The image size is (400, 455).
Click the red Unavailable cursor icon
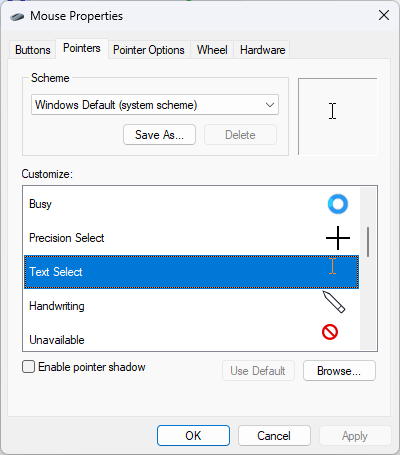330,332
